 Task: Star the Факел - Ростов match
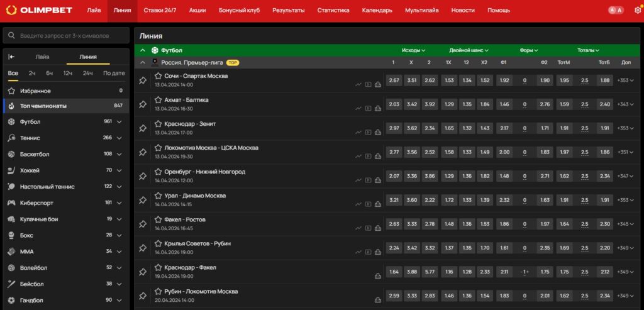pyautogui.click(x=158, y=219)
